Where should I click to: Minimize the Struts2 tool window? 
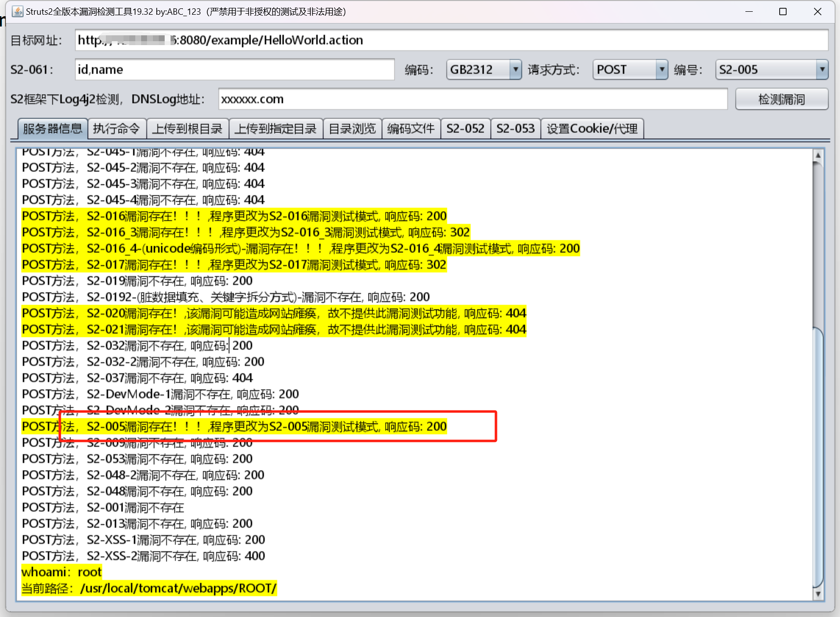(749, 11)
